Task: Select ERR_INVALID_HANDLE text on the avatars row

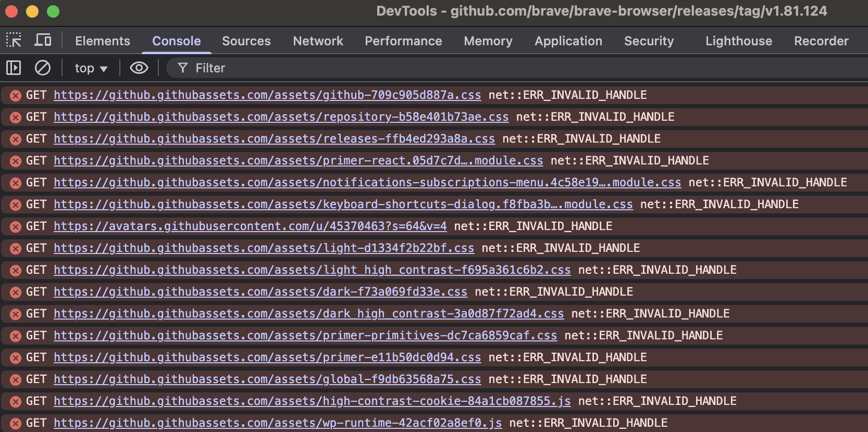Action: [551, 226]
